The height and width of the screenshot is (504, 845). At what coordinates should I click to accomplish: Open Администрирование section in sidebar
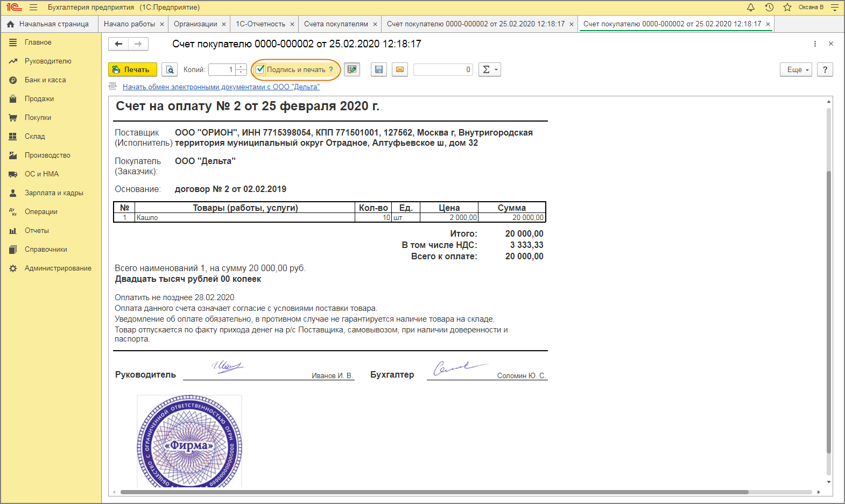[51, 268]
